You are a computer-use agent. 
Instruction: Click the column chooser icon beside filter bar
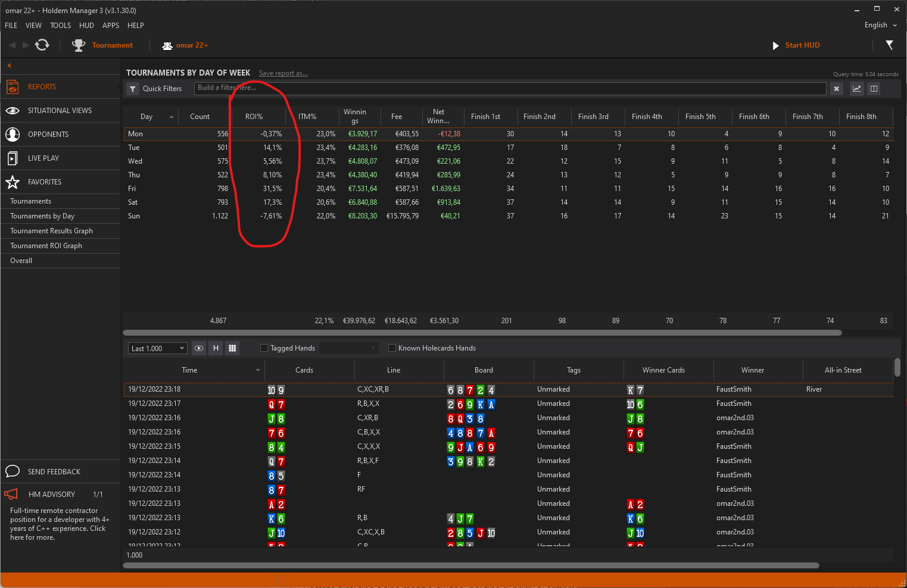click(874, 89)
